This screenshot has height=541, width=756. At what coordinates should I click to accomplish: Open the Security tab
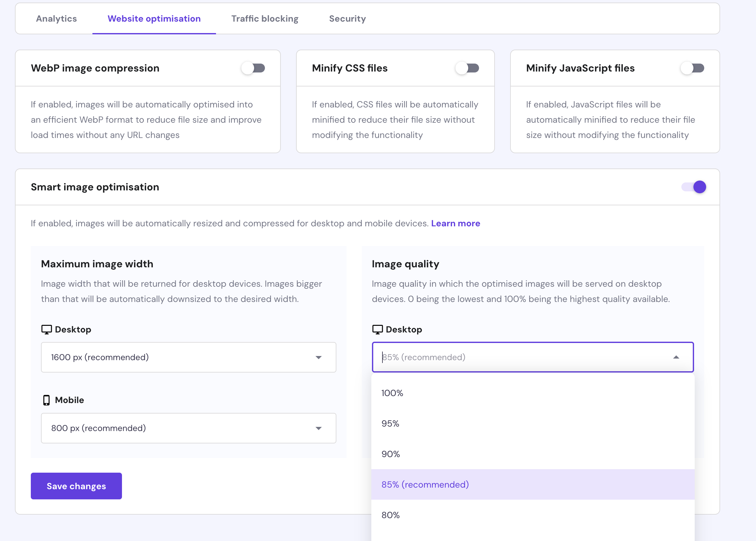347,19
